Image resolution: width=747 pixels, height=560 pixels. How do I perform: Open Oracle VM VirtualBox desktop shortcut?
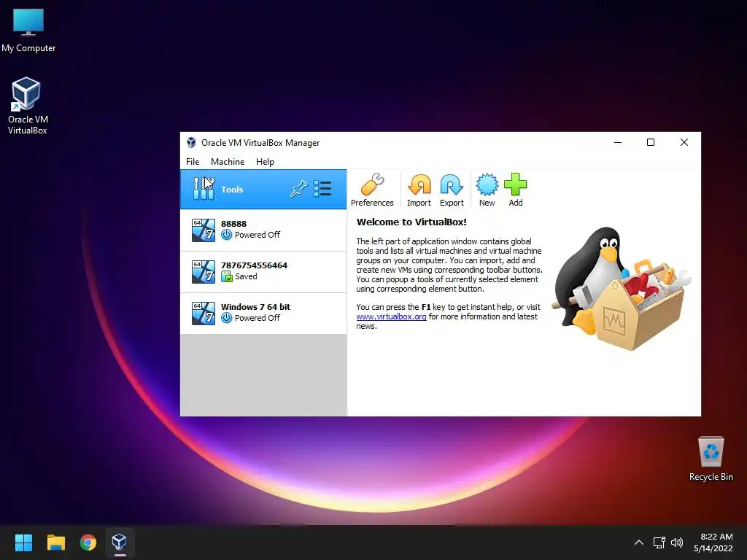27,106
